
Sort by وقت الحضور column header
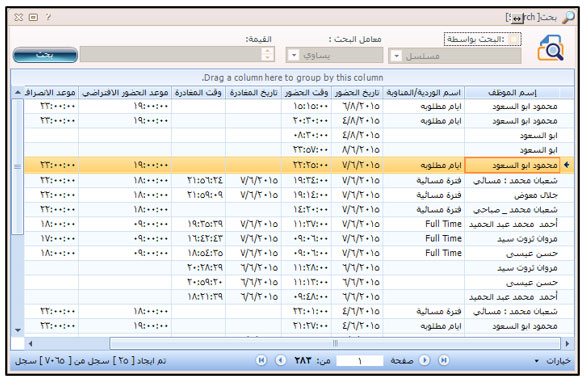tap(306, 93)
